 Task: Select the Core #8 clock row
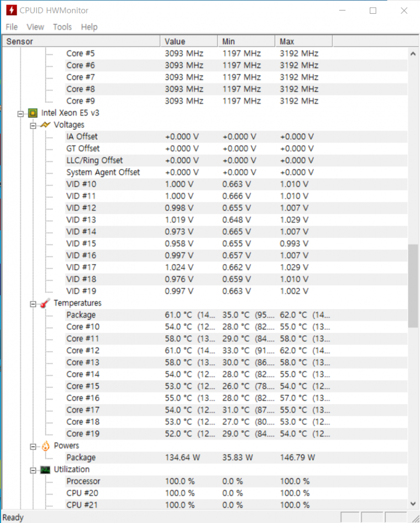tap(236, 89)
